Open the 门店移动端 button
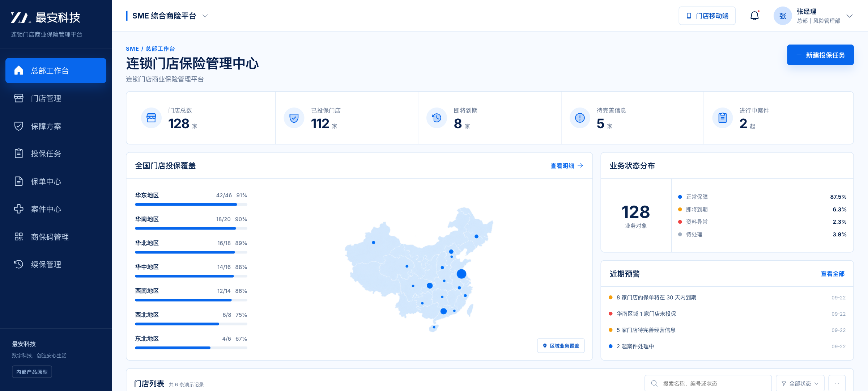This screenshot has width=868, height=391. pyautogui.click(x=707, y=16)
